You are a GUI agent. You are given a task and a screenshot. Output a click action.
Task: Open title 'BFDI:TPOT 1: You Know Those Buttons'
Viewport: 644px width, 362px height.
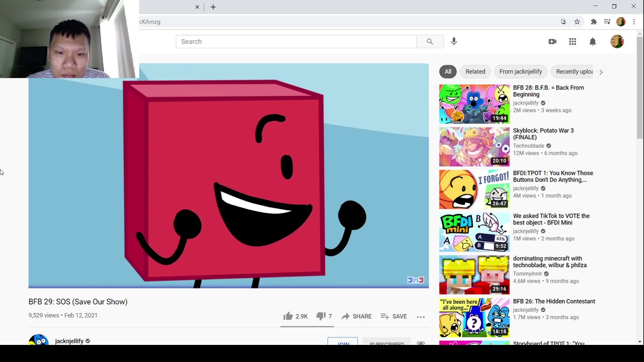tap(553, 176)
